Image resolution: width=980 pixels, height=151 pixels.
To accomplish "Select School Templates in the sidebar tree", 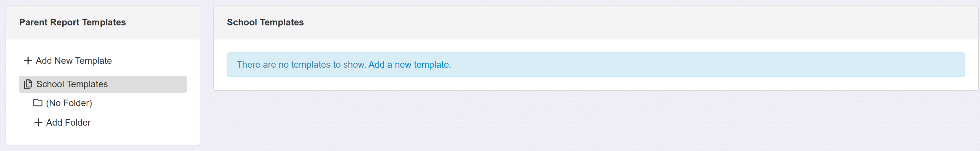I will 72,84.
